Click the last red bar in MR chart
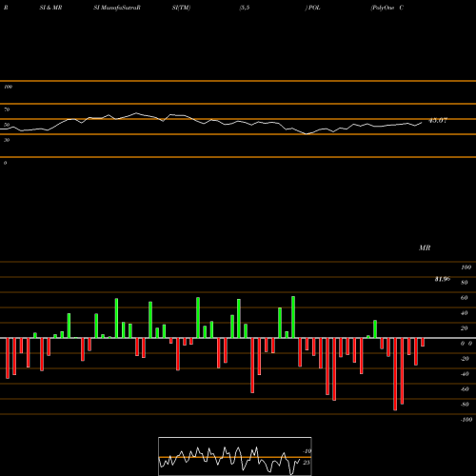 tap(423, 342)
